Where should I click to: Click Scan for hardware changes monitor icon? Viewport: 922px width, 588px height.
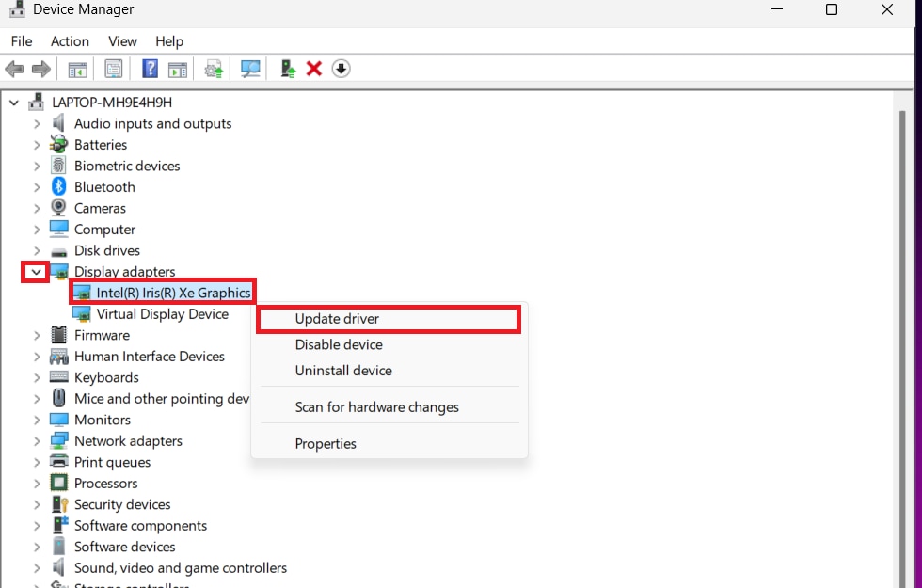250,69
